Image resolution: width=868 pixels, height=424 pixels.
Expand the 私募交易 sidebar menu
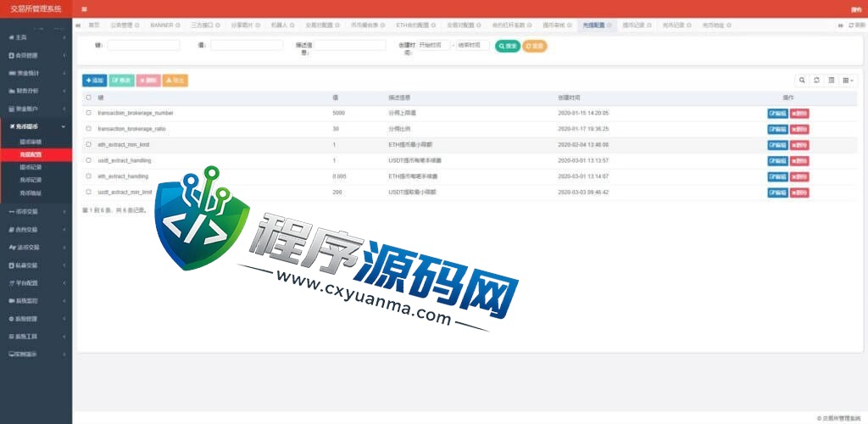(x=36, y=265)
